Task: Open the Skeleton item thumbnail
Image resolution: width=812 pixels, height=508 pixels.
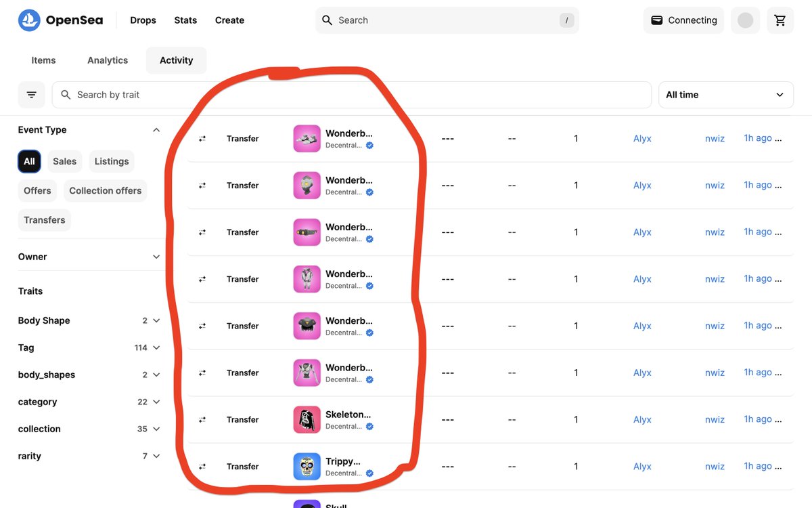Action: 307,419
